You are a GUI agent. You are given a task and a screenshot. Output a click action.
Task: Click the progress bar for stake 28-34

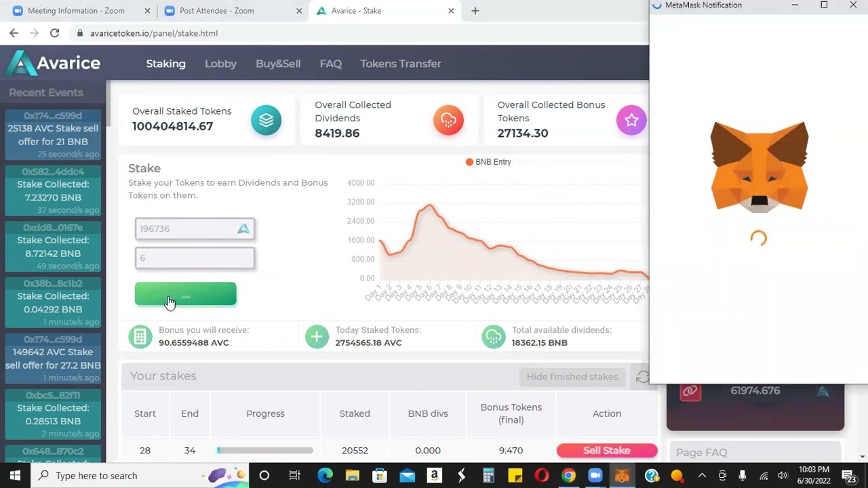click(265, 450)
